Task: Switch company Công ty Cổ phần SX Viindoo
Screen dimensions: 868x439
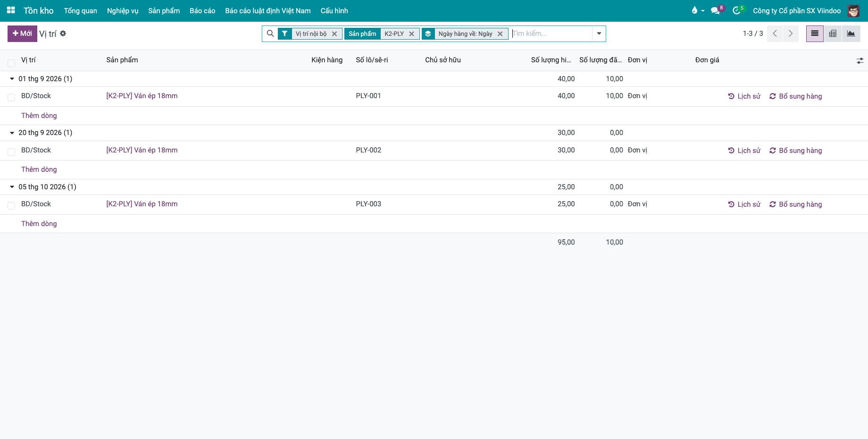Action: (797, 10)
